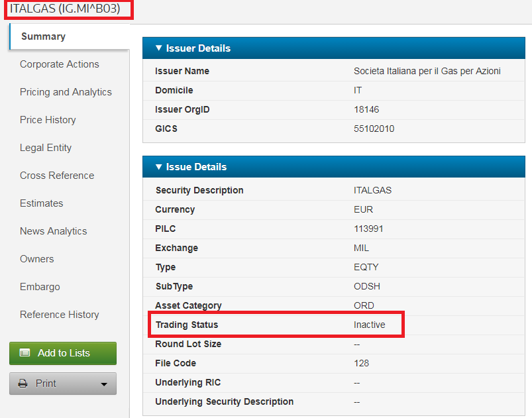The height and width of the screenshot is (418, 532).
Task: Select Issuer OrgID value 18146
Action: click(366, 109)
